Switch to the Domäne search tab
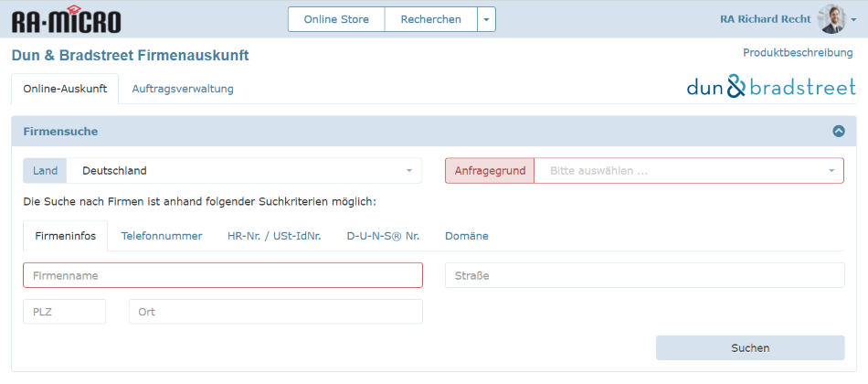 click(x=467, y=236)
